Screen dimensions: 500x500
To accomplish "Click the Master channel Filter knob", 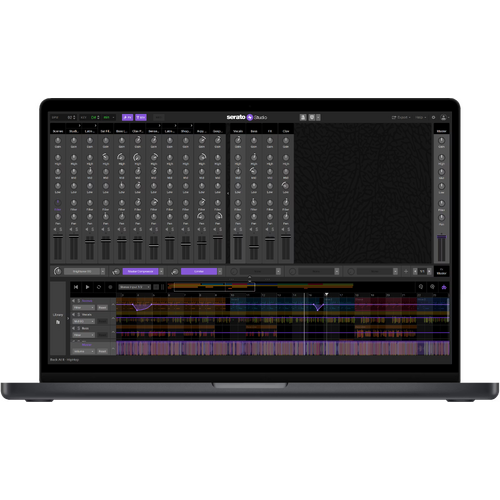I will click(441, 203).
